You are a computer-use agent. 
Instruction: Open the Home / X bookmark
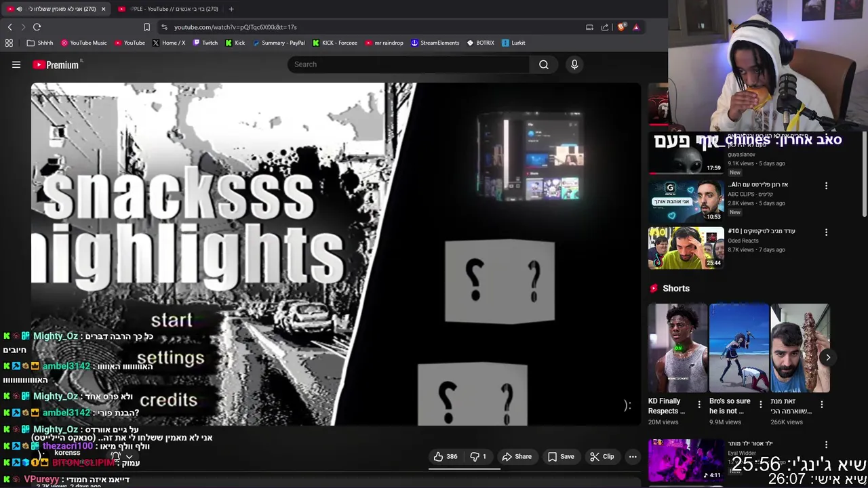tap(169, 43)
